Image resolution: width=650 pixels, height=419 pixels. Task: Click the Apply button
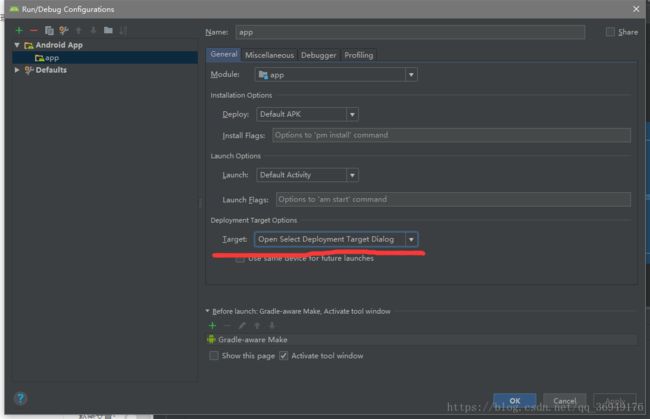(x=615, y=401)
